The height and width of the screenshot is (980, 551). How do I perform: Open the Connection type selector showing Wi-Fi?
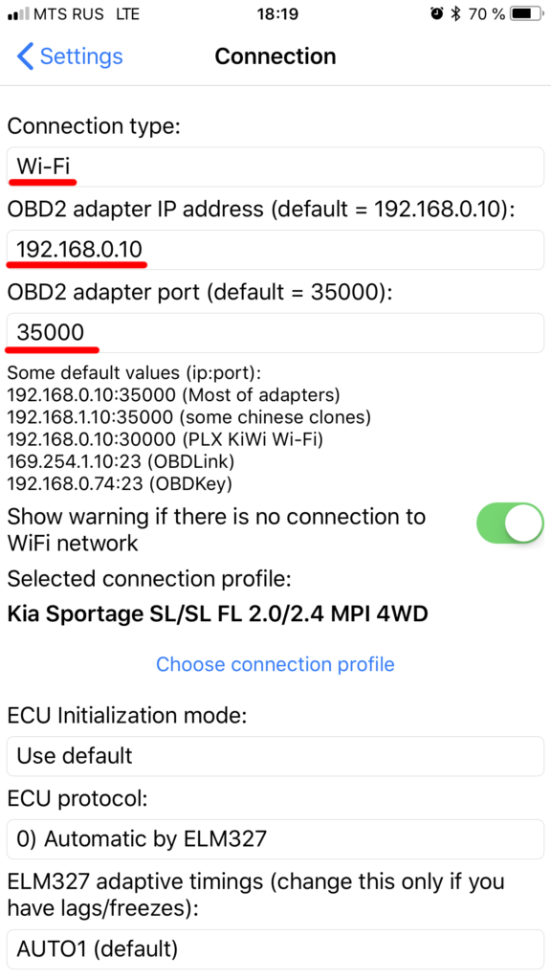click(x=275, y=165)
